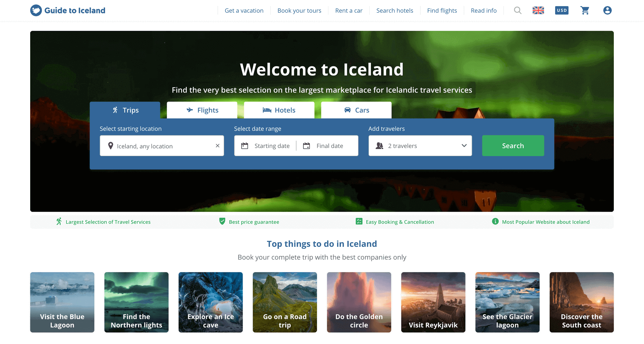Click the location pin icon in starting location
Image resolution: width=644 pixels, height=344 pixels.
(111, 146)
